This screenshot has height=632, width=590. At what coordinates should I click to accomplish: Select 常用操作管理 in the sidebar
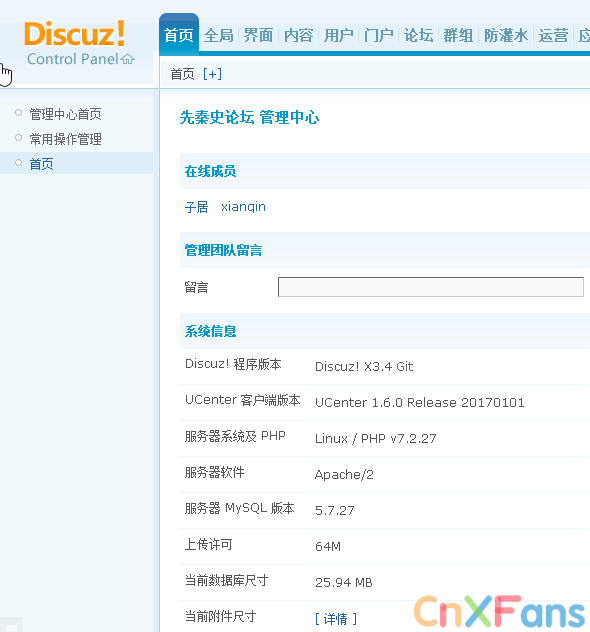65,139
